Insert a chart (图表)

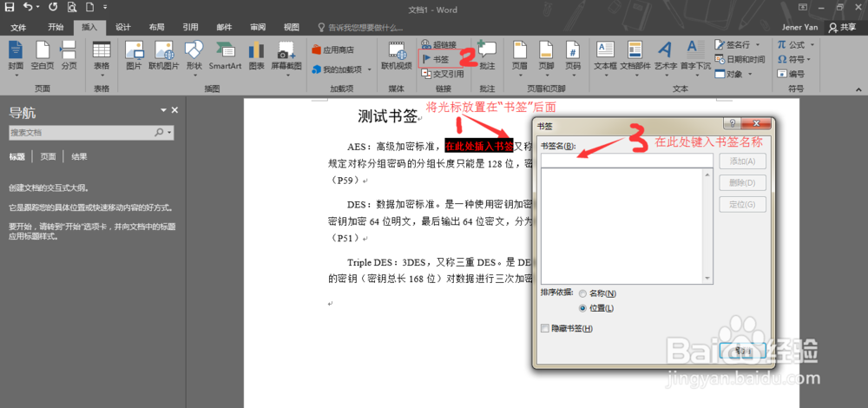[256, 57]
